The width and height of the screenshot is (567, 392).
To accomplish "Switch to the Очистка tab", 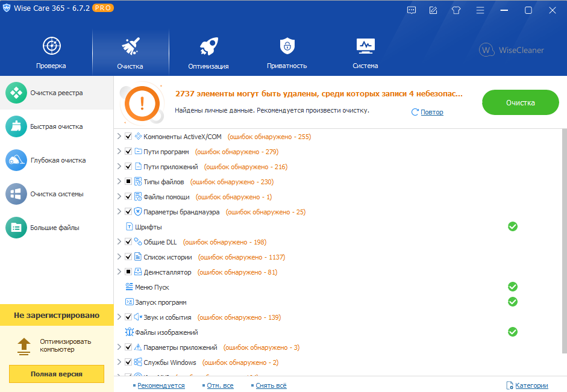I will click(x=130, y=53).
